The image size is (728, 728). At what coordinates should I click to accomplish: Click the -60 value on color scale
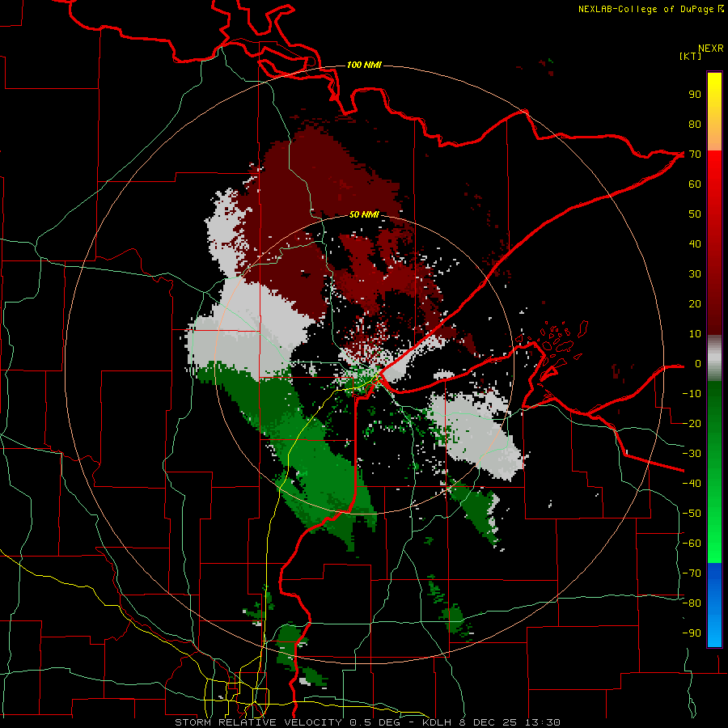tap(692, 544)
